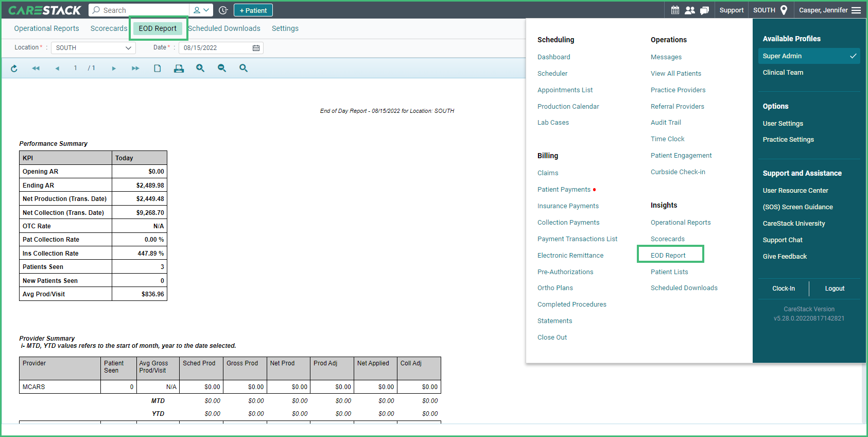Viewport: 868px width, 437px height.
Task: Open the chat messages icon in header
Action: pos(704,10)
